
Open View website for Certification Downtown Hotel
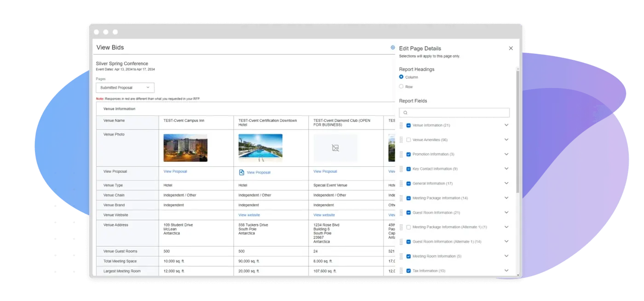(249, 215)
